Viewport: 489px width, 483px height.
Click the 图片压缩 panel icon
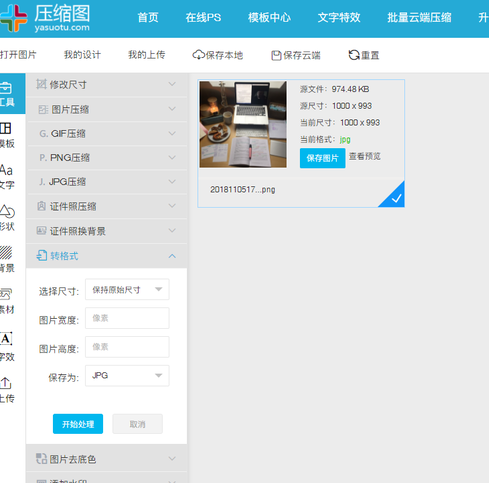click(x=43, y=109)
